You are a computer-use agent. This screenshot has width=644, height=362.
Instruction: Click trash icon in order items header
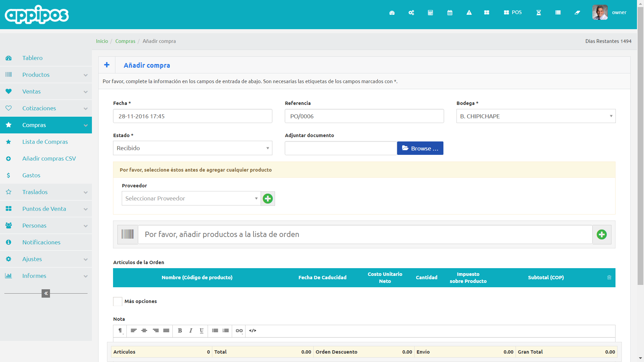coord(609,278)
